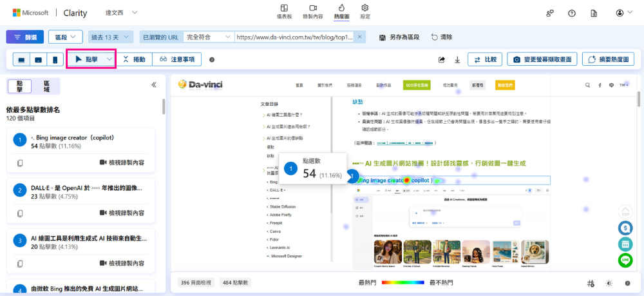Click the Microsoft Clarity logo
Viewport: 644px width, 296px height.
pyautogui.click(x=50, y=13)
